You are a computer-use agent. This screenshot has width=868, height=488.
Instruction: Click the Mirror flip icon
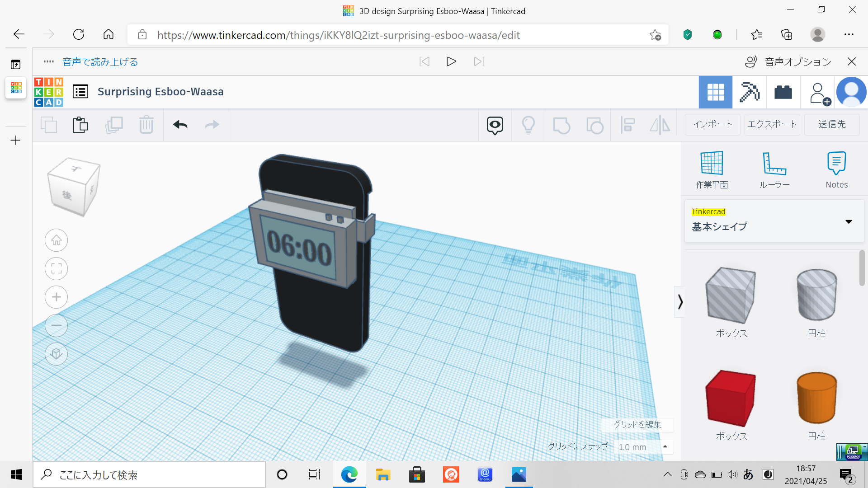pos(660,125)
